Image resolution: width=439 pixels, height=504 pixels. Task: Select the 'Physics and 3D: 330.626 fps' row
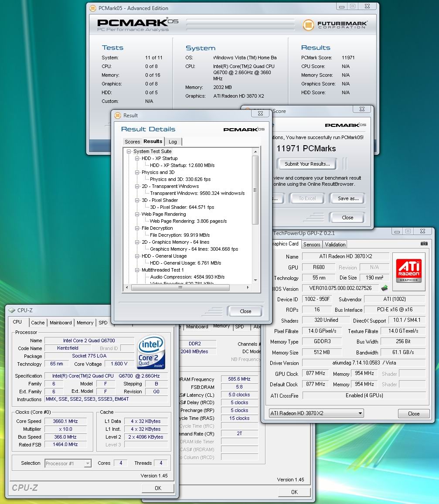pyautogui.click(x=180, y=179)
